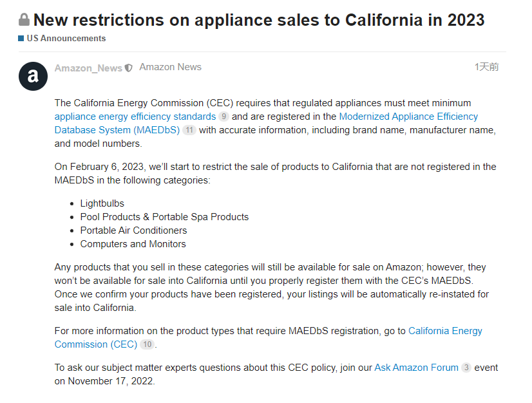
Task: Click the lock icon beside the topic title
Action: tap(24, 19)
